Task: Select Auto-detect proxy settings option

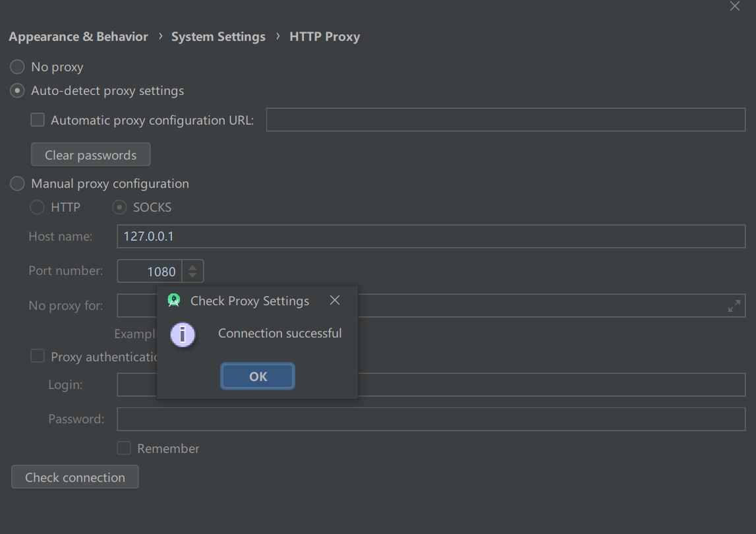Action: point(18,91)
